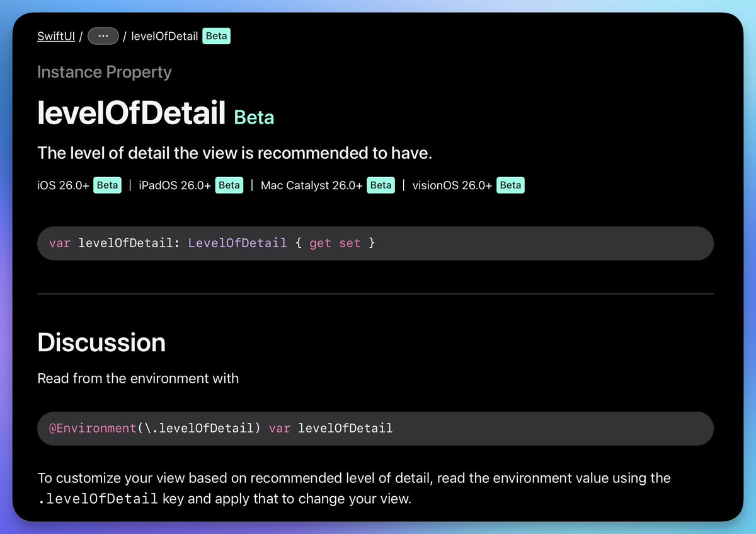
Task: Select the .levelOfDetail key in the paragraph
Action: [x=98, y=499]
